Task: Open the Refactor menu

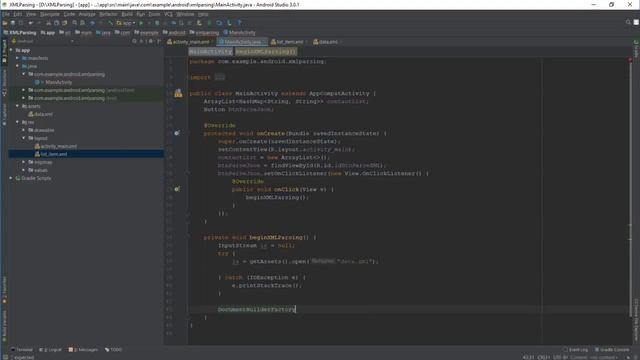Action: click(108, 14)
